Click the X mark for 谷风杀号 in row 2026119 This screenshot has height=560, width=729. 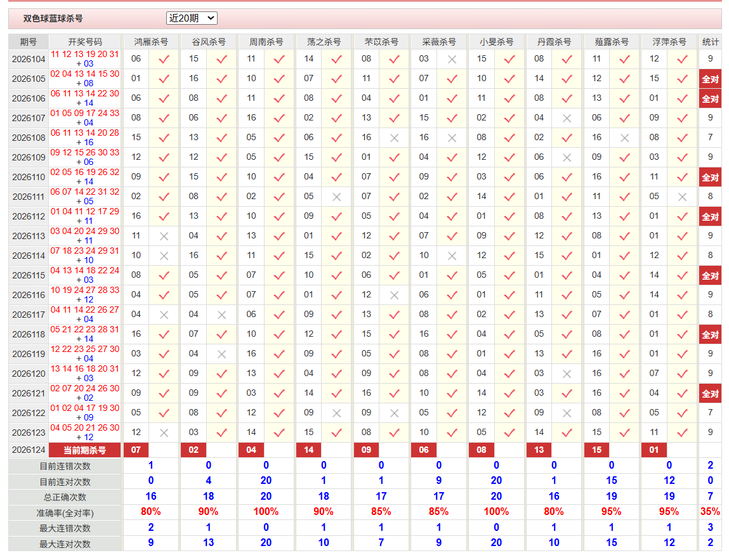click(x=222, y=355)
